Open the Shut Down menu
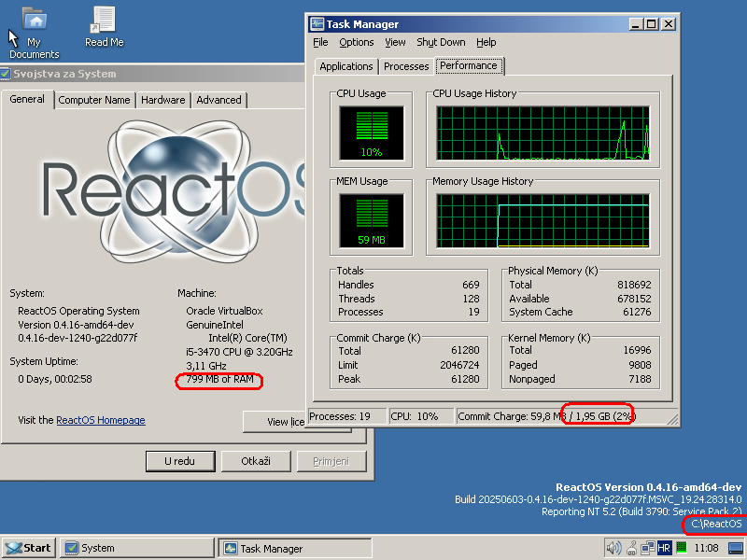 click(x=441, y=42)
